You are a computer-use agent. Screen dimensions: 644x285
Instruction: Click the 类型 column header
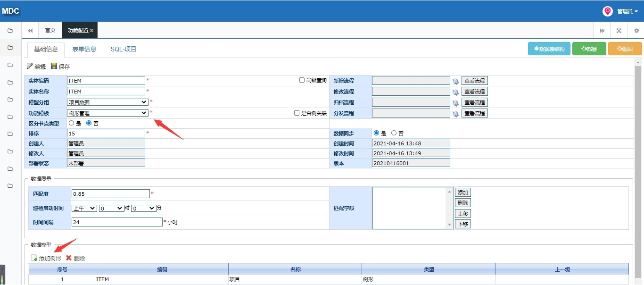pos(429,269)
